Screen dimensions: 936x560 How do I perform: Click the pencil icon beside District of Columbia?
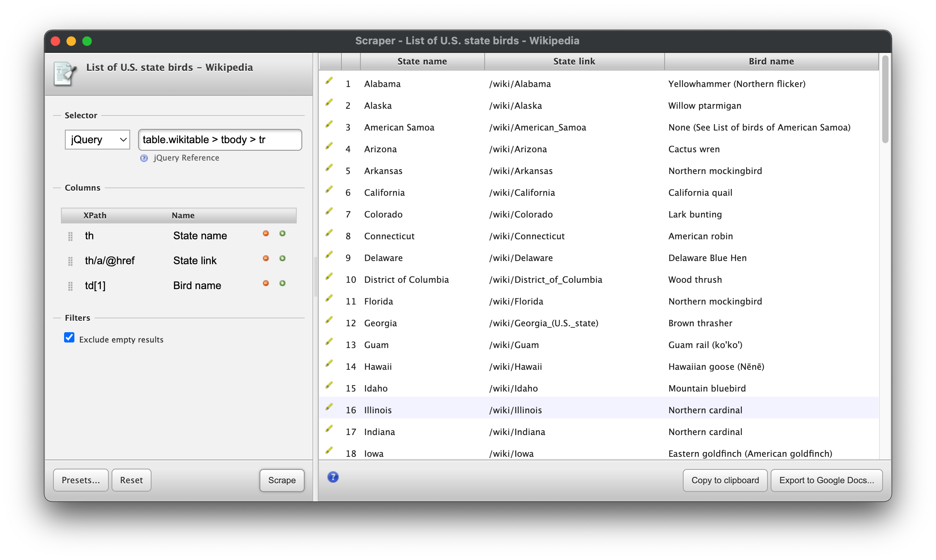point(329,276)
